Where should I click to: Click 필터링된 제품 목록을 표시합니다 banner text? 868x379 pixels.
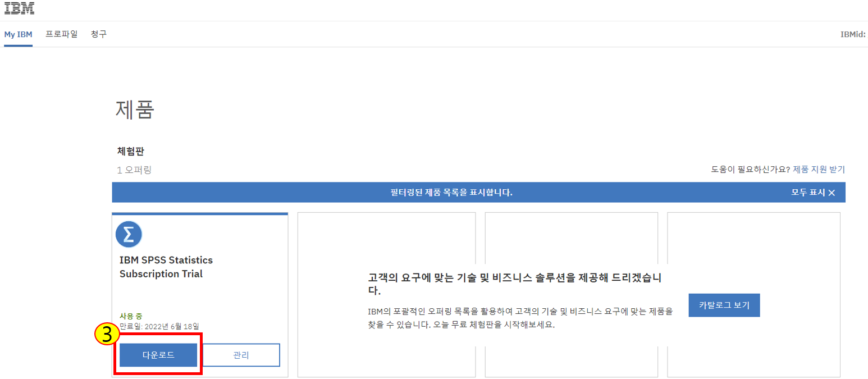[x=451, y=193]
